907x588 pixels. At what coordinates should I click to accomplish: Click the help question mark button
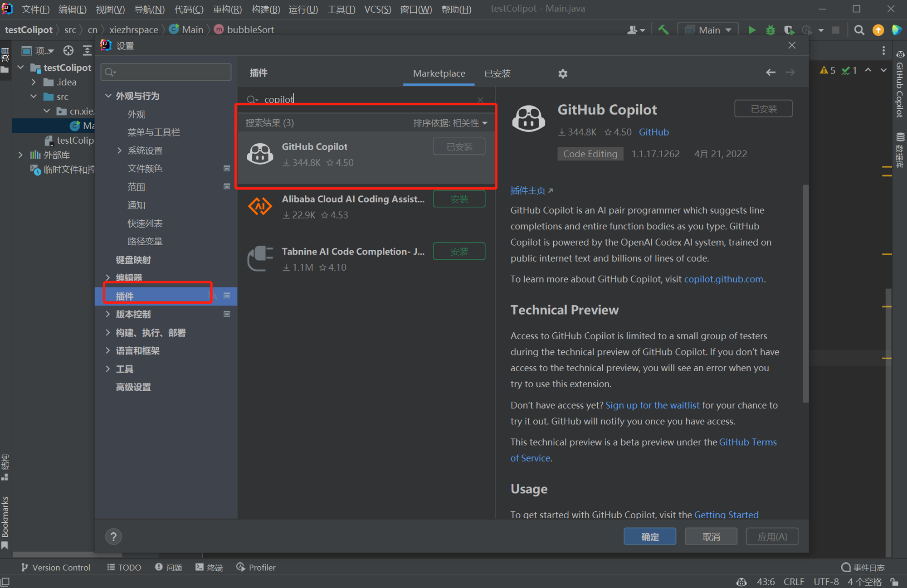pyautogui.click(x=113, y=537)
